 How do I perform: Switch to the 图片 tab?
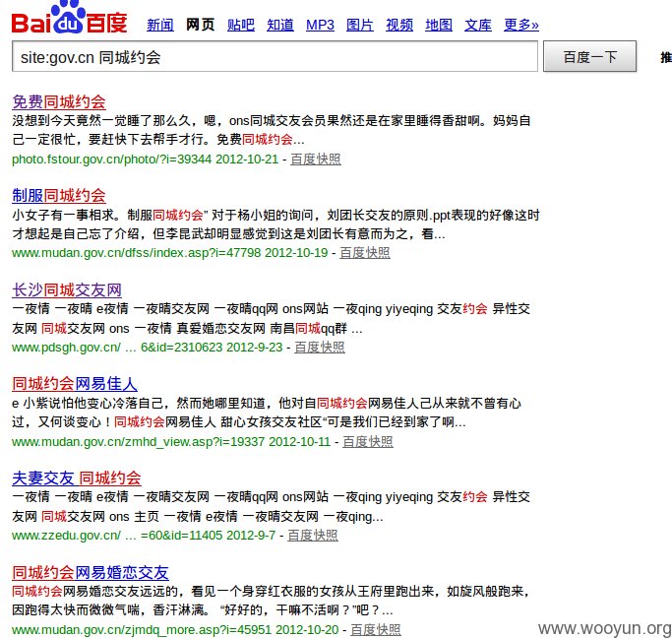[360, 25]
